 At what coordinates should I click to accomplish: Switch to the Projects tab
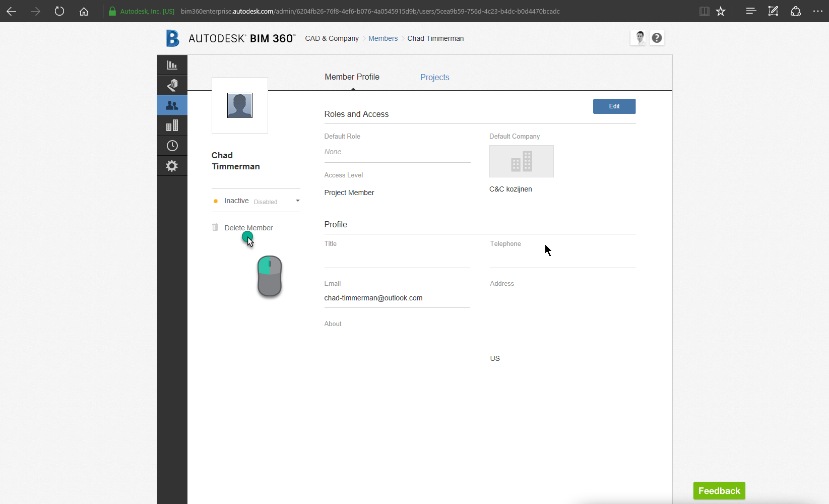(434, 77)
